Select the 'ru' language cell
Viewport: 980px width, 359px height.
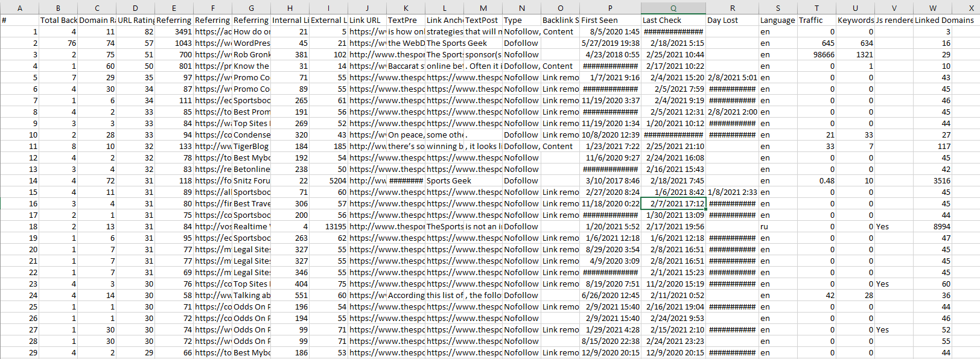[778, 226]
